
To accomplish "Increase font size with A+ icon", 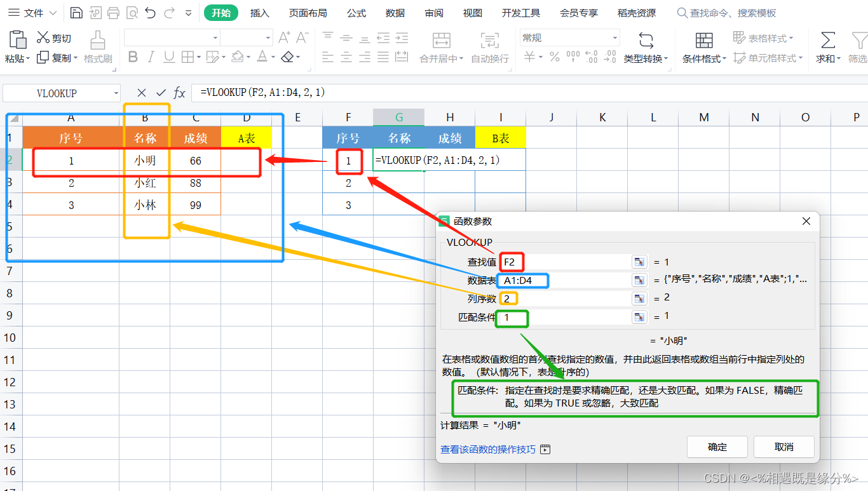I will pyautogui.click(x=285, y=37).
